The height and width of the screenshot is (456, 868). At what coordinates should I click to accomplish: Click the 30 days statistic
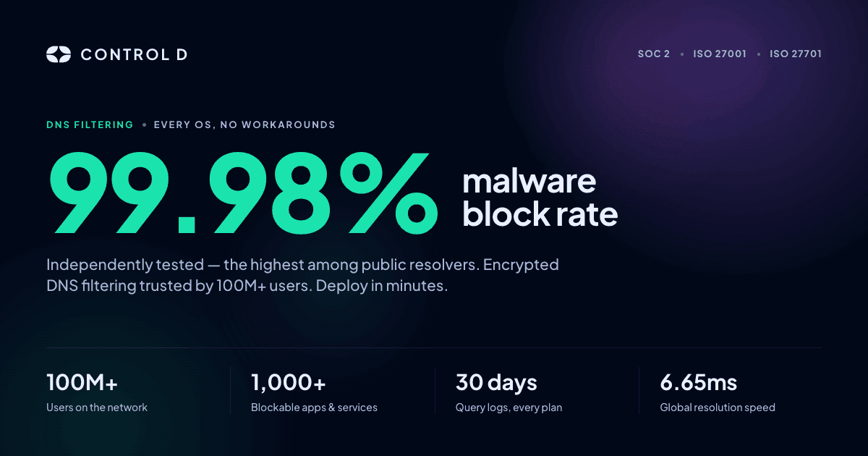(496, 382)
